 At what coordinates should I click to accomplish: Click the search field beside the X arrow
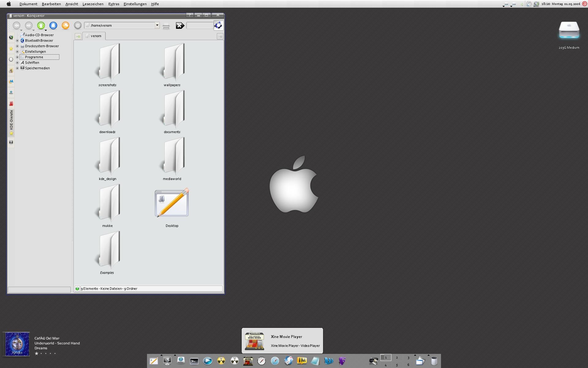[x=200, y=25]
